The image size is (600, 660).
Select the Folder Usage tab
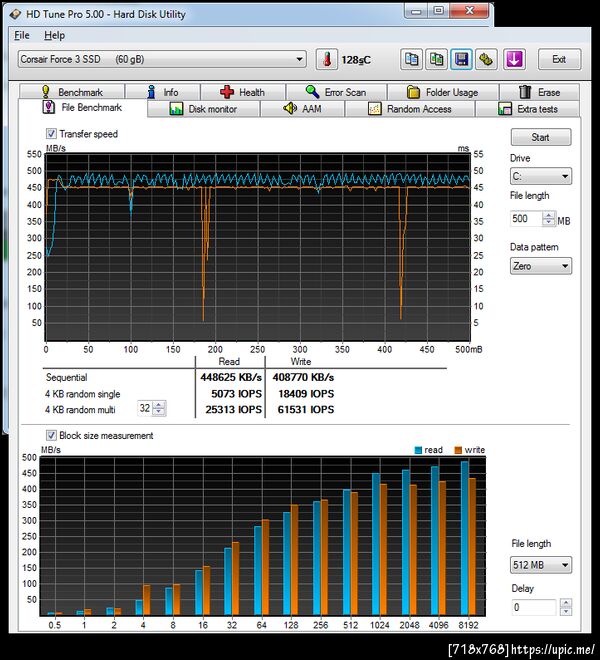tap(443, 92)
